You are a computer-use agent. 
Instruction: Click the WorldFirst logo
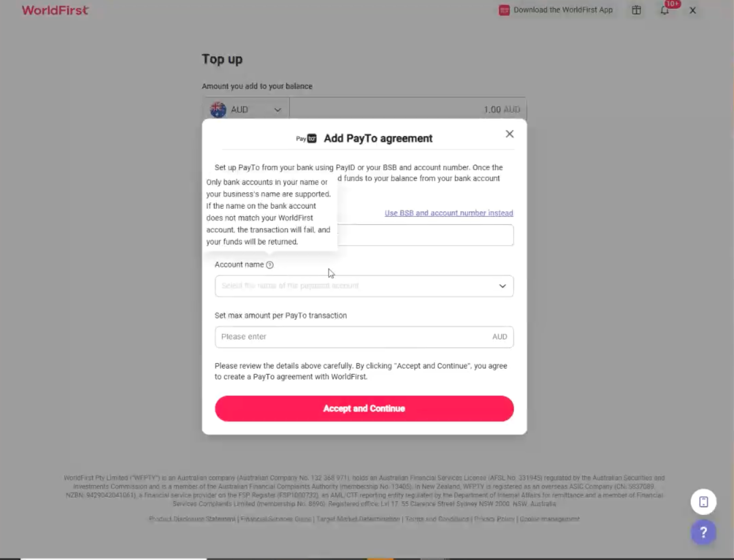point(55,10)
